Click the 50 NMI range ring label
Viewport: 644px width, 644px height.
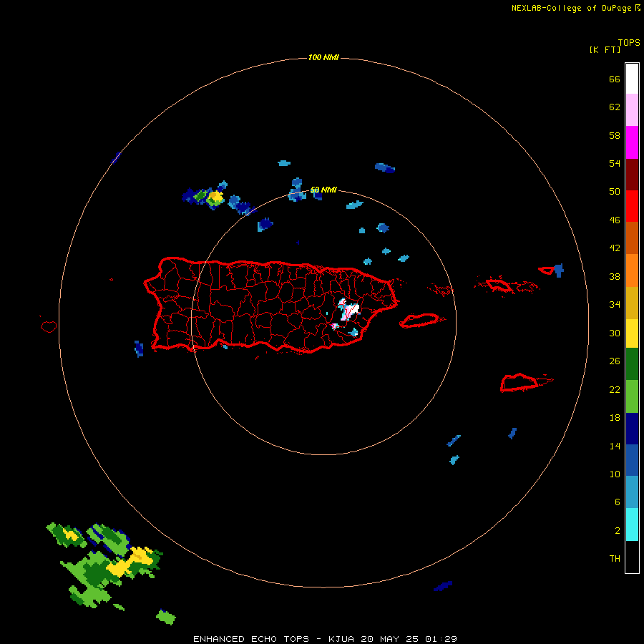[x=323, y=190]
